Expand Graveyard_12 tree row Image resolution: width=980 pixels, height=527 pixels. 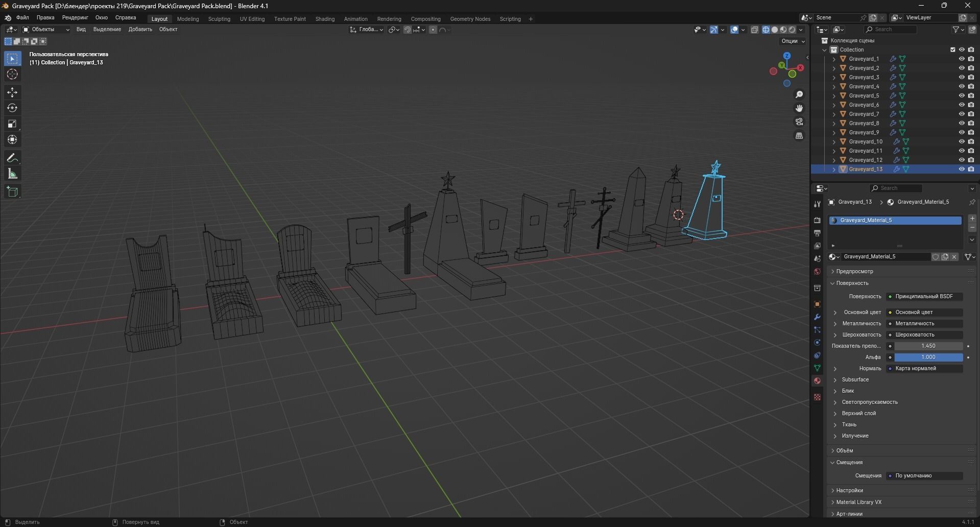(834, 160)
